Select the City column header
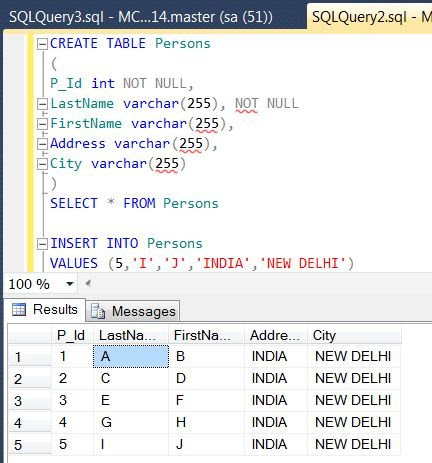This screenshot has width=432, height=463. pyautogui.click(x=354, y=335)
